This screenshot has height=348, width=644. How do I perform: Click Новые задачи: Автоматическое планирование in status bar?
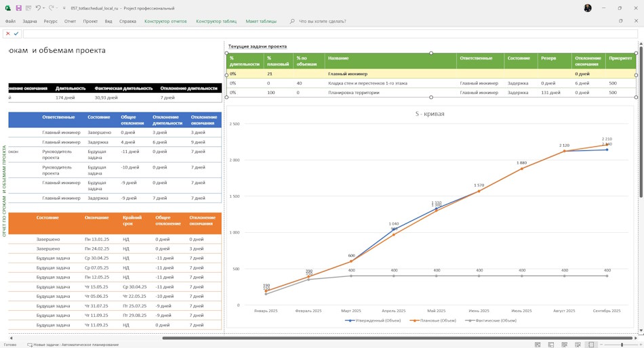pos(73,345)
